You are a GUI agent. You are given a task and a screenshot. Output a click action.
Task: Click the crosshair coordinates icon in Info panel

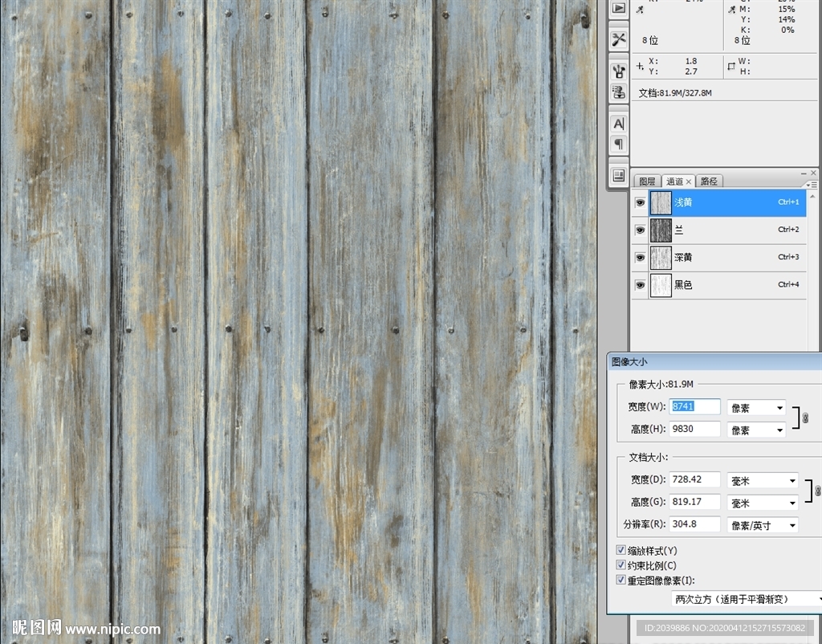point(640,66)
